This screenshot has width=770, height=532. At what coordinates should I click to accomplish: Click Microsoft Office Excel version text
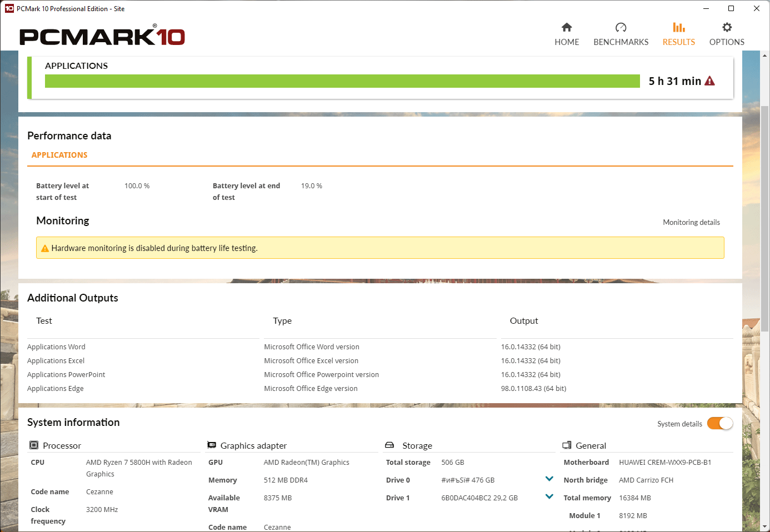(x=311, y=361)
